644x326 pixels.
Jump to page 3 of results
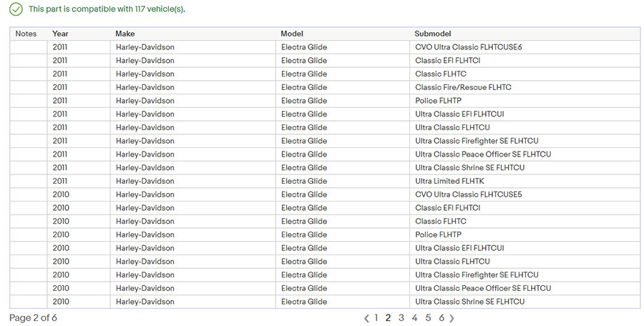tap(401, 318)
